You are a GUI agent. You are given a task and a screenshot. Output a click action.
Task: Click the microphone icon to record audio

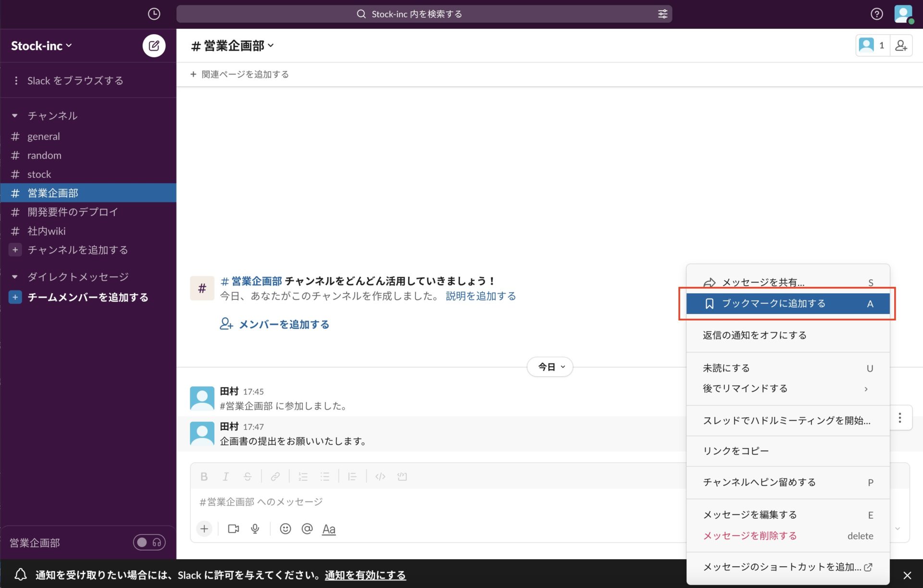click(x=255, y=528)
